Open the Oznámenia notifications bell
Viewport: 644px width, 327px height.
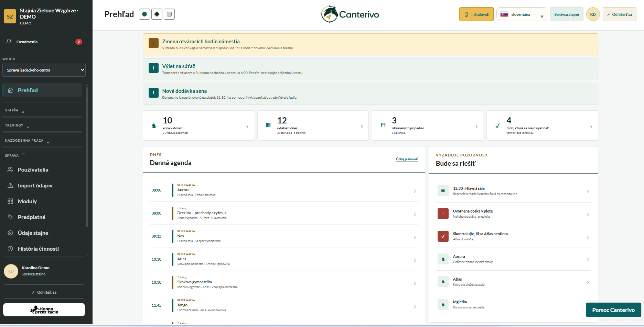point(9,42)
